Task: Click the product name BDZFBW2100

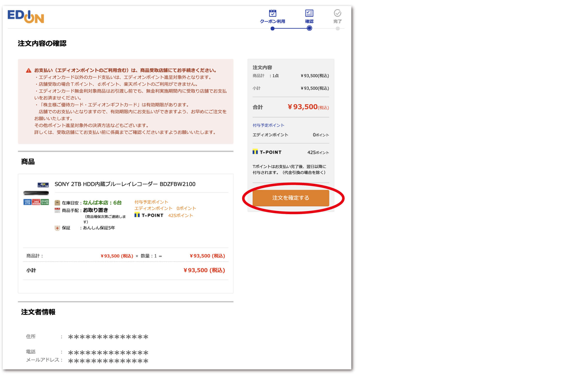Action: tap(125, 184)
